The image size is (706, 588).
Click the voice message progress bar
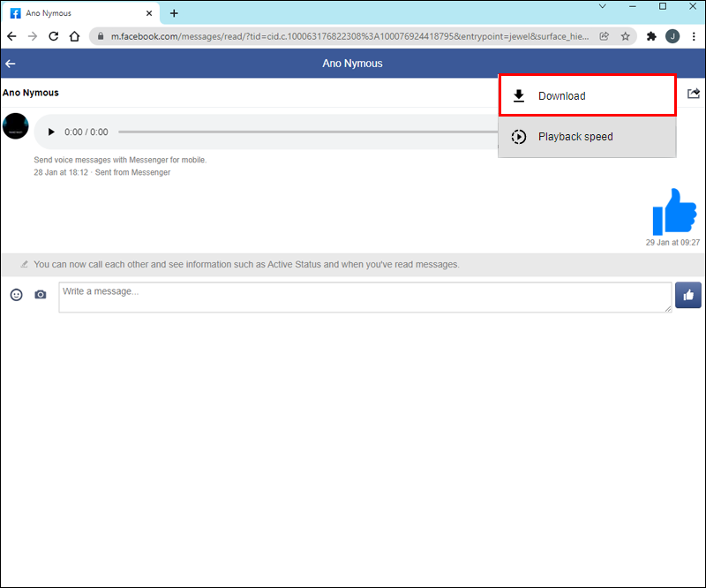[308, 132]
